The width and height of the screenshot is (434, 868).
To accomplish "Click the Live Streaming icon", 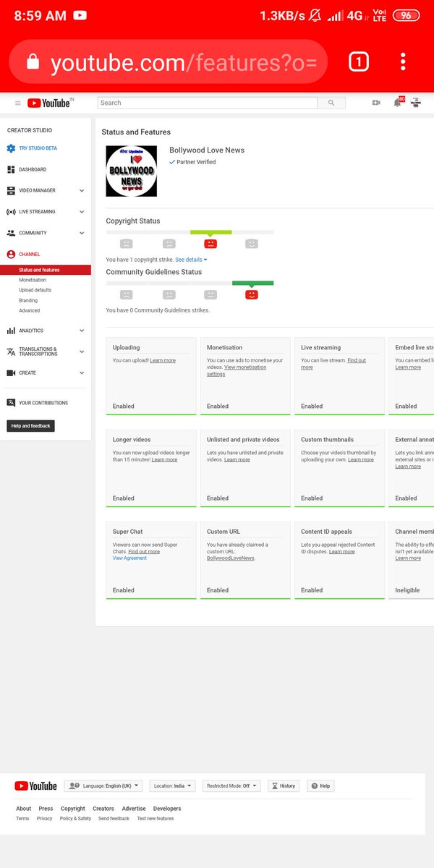I will pos(11,212).
